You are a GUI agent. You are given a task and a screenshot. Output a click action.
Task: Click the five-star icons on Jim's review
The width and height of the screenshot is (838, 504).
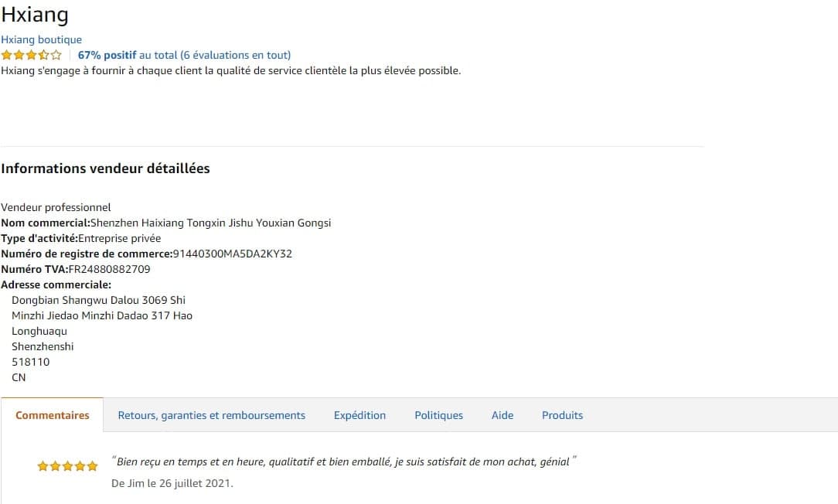tap(67, 466)
